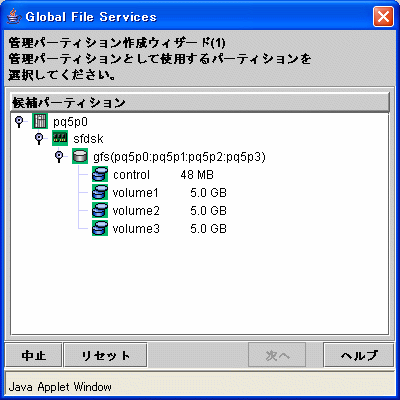
Task: Click the 48 MB size value
Action: pyautogui.click(x=197, y=175)
